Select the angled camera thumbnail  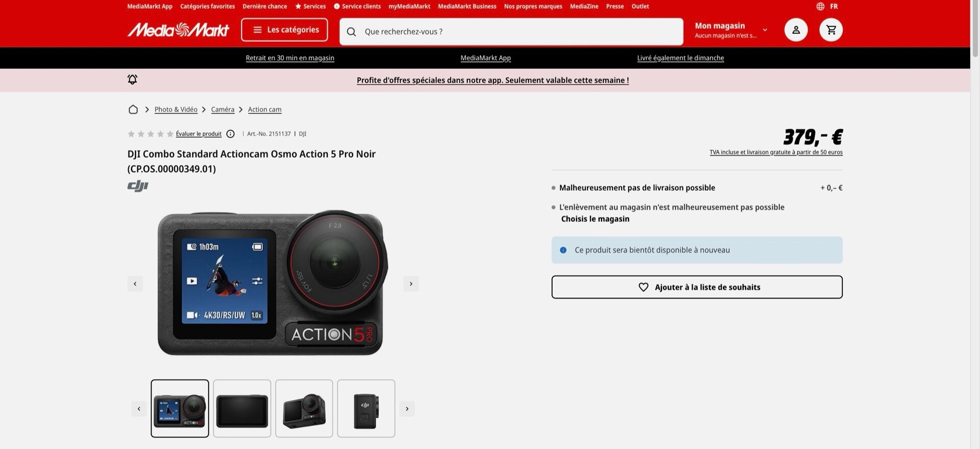(x=304, y=408)
